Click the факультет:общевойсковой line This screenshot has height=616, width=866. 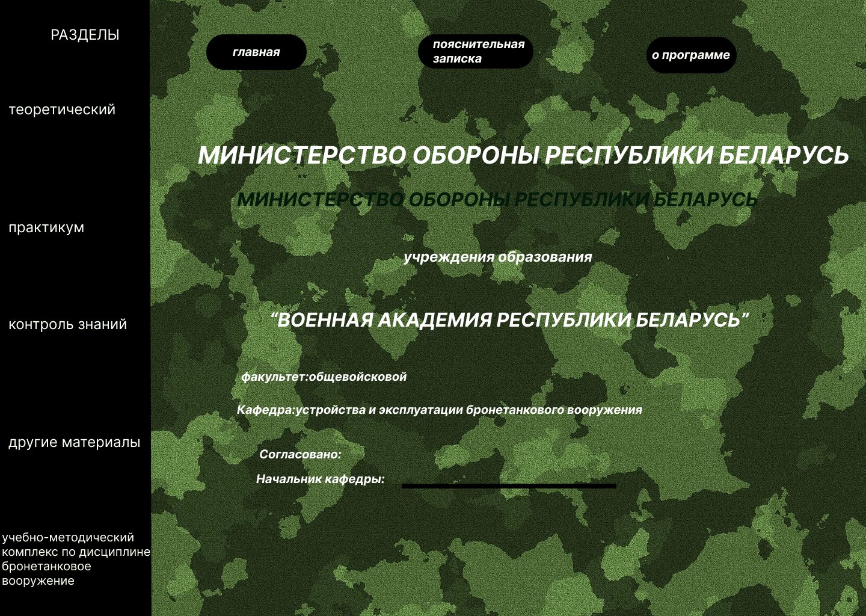click(324, 377)
